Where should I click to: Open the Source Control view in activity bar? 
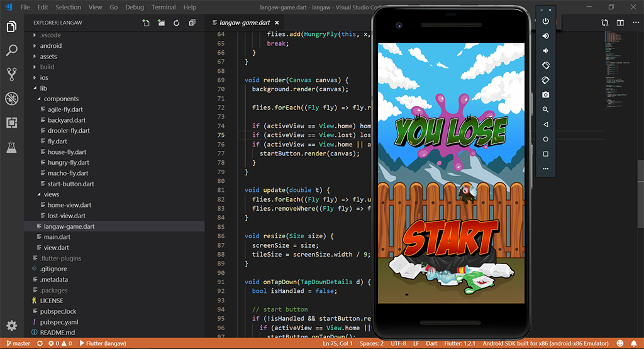tap(11, 74)
